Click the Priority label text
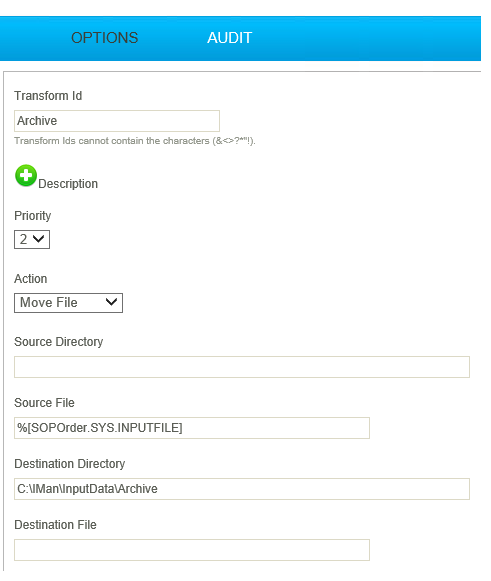 click(x=33, y=216)
